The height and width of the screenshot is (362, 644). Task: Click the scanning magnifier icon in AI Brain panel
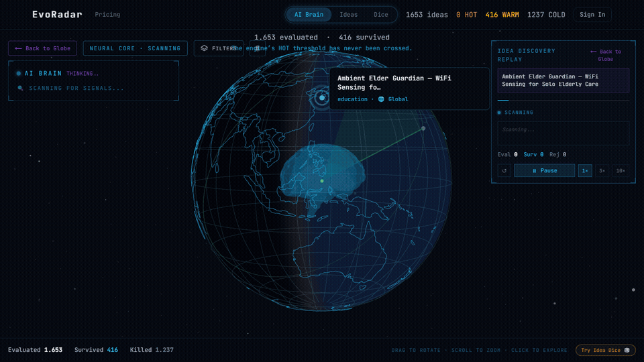(20, 88)
